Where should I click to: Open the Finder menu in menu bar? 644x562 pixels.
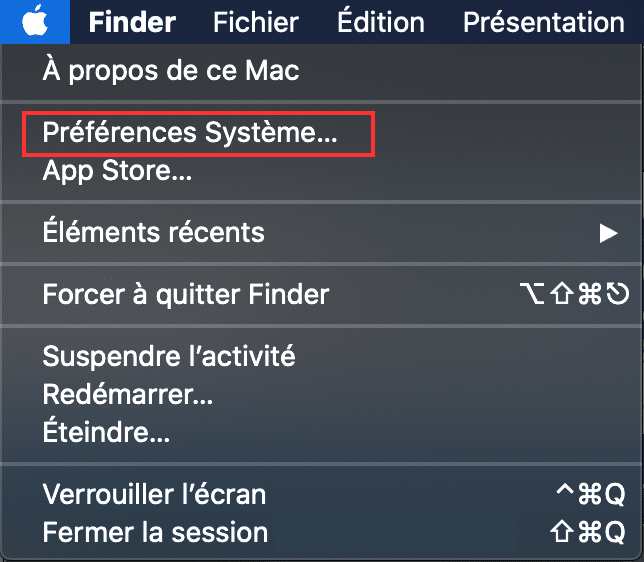click(x=132, y=22)
